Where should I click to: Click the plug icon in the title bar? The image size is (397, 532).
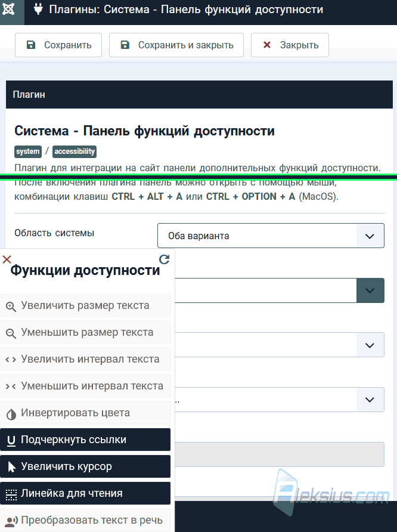pyautogui.click(x=38, y=9)
